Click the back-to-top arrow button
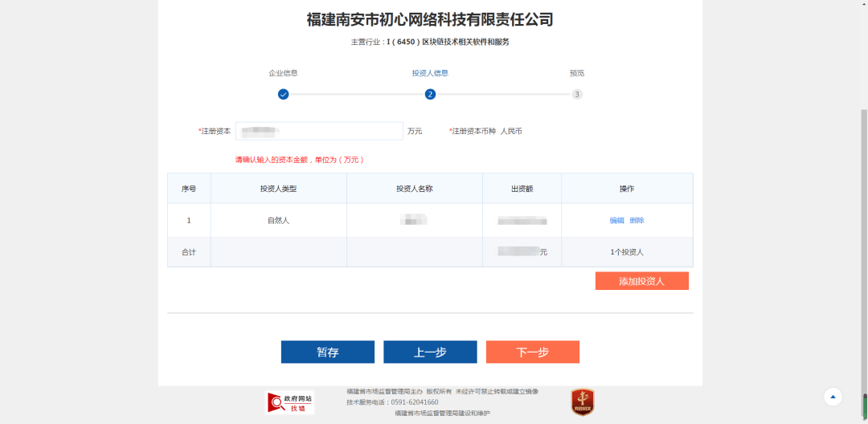 point(833,397)
